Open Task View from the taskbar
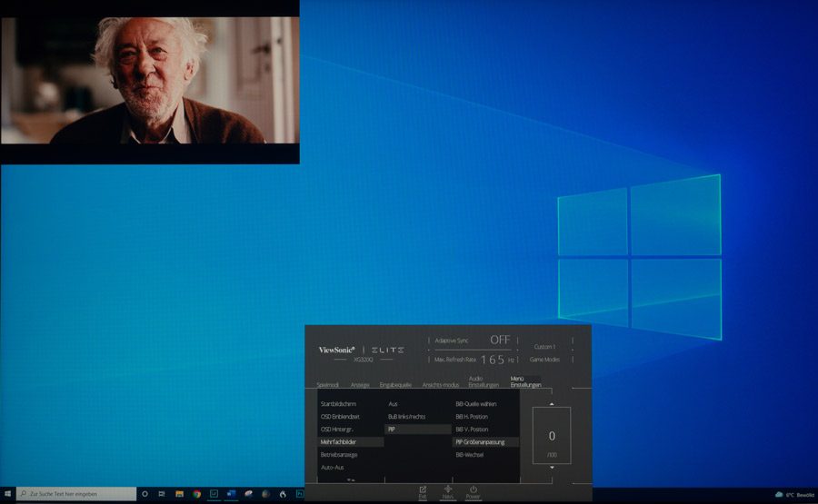 (x=162, y=494)
